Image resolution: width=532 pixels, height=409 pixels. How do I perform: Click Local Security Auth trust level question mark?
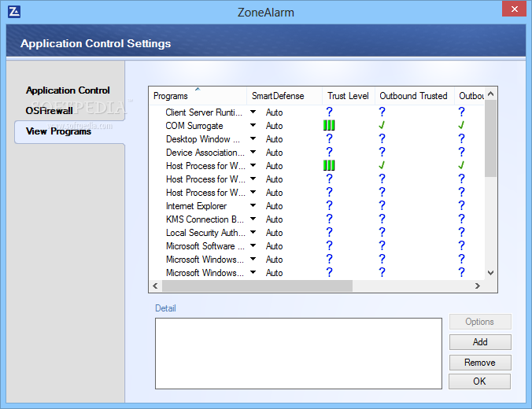tap(329, 232)
